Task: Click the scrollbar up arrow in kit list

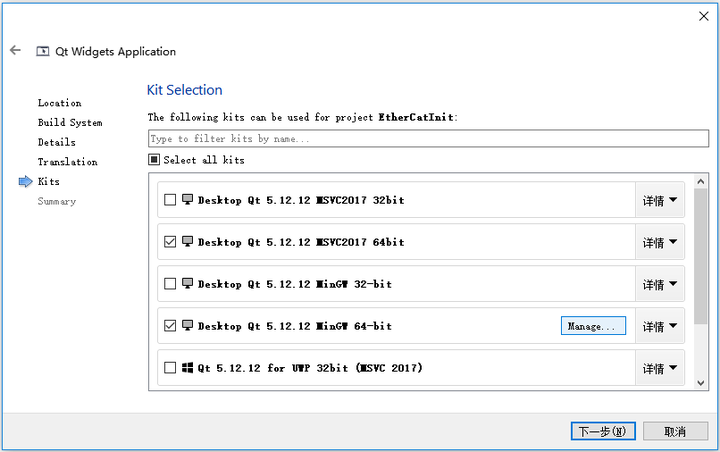Action: click(700, 181)
